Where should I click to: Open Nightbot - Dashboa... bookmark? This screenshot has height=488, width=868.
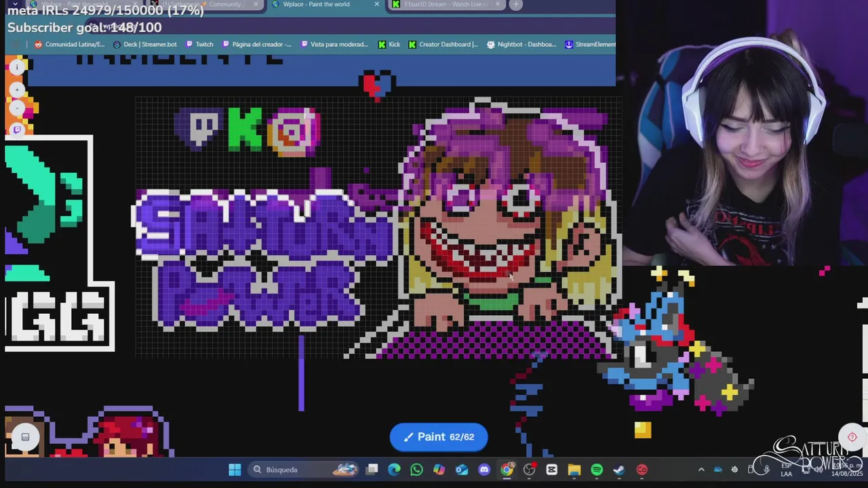[521, 45]
